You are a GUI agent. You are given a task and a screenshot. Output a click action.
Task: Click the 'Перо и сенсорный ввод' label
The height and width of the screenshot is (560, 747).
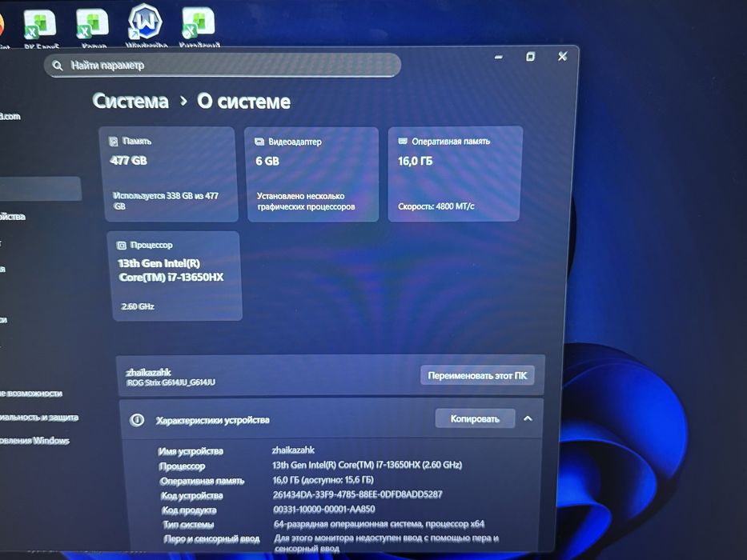point(211,538)
